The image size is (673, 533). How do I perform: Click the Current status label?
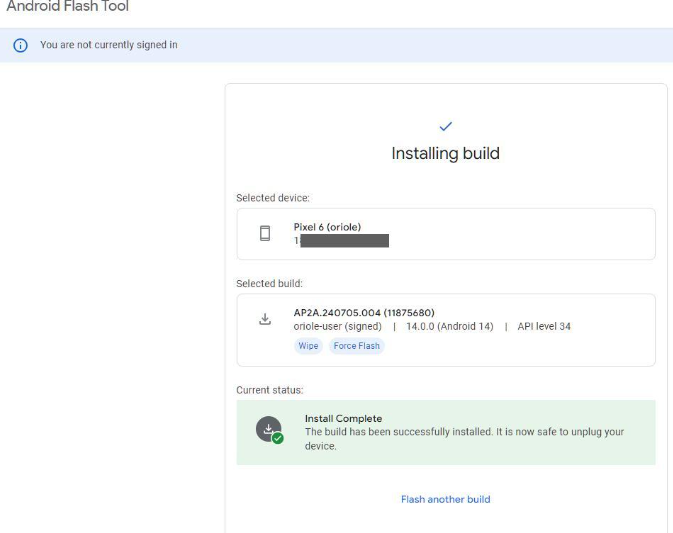[x=270, y=390]
